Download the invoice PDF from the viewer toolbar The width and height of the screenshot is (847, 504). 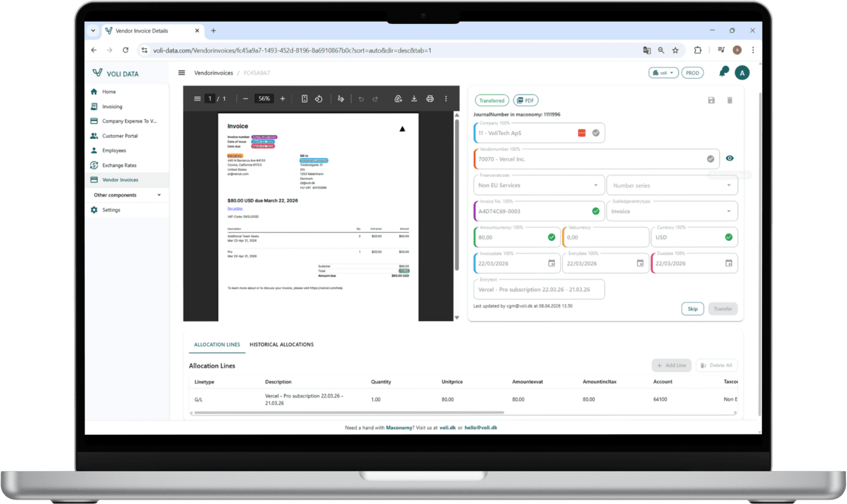tap(414, 98)
